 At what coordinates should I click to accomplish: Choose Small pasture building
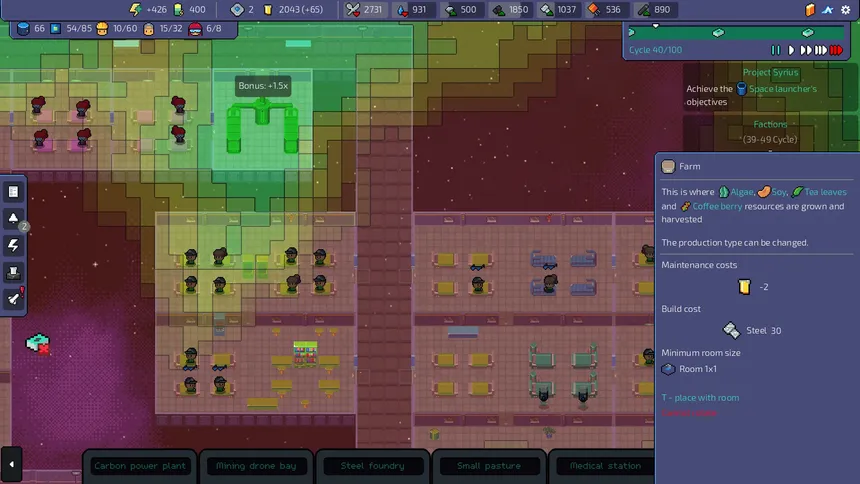tap(489, 466)
